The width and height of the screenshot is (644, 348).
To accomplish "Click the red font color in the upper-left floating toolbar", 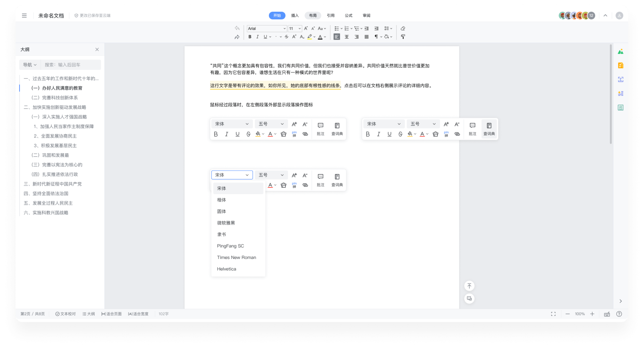I will 270,134.
